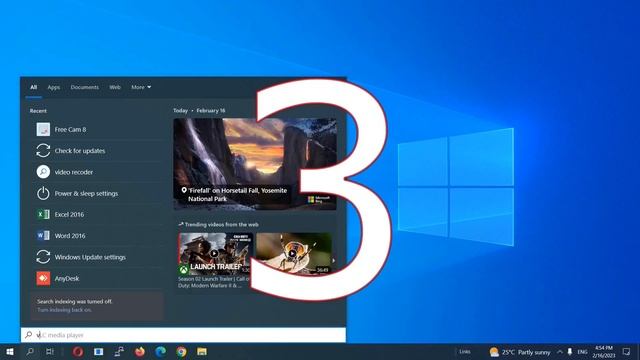Open the blue window app on taskbar

coord(98,351)
